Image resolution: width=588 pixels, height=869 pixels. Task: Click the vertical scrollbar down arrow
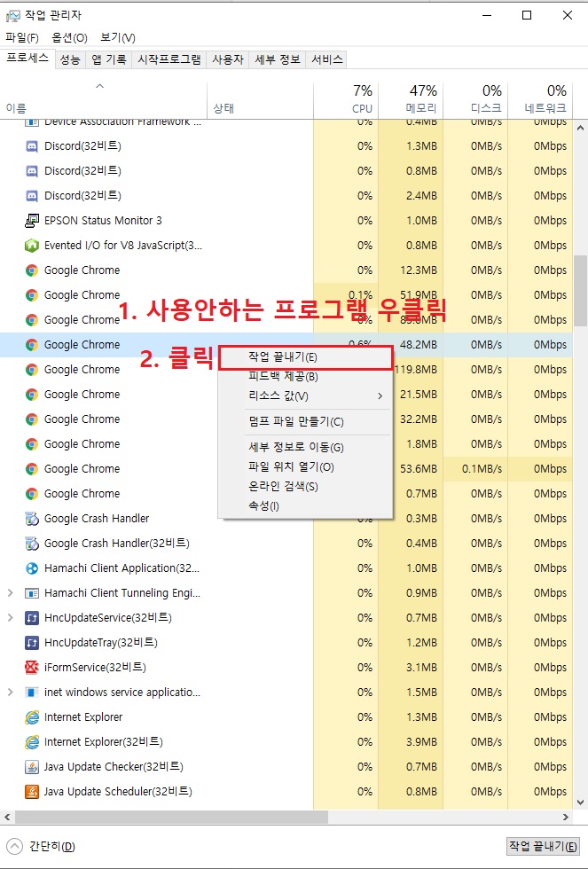(x=580, y=802)
